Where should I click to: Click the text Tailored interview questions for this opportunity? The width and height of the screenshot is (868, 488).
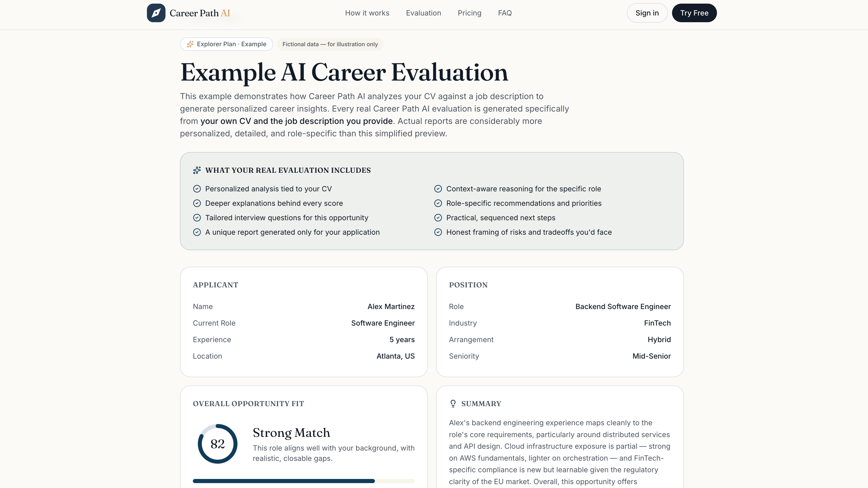286,218
